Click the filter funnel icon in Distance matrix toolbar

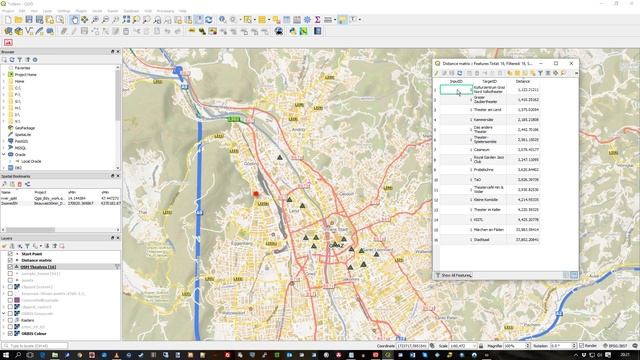[x=540, y=73]
